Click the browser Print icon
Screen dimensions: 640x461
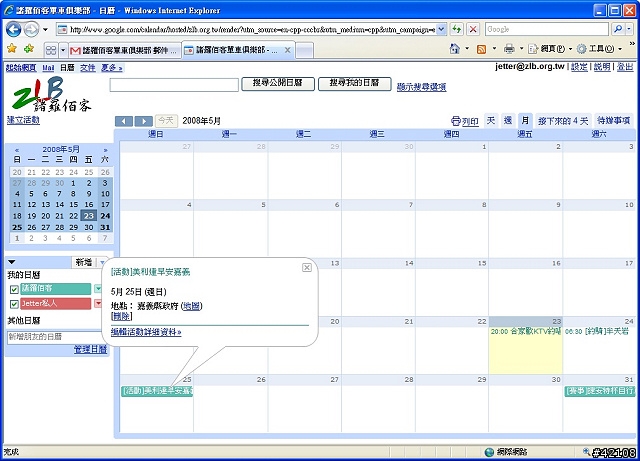509,49
